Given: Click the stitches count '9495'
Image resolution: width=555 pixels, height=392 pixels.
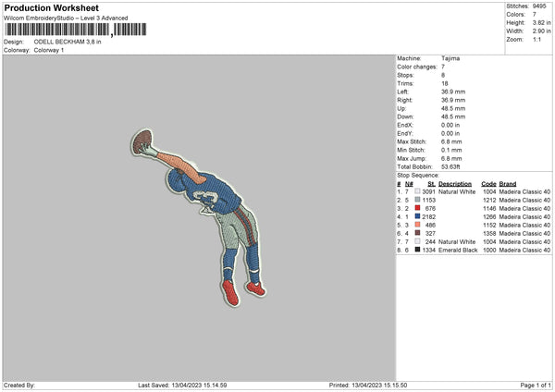Looking at the screenshot, I should click(x=539, y=6).
